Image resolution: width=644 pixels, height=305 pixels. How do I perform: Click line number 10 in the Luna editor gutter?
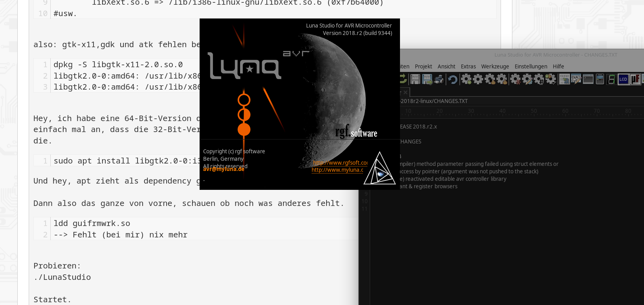pos(365,201)
